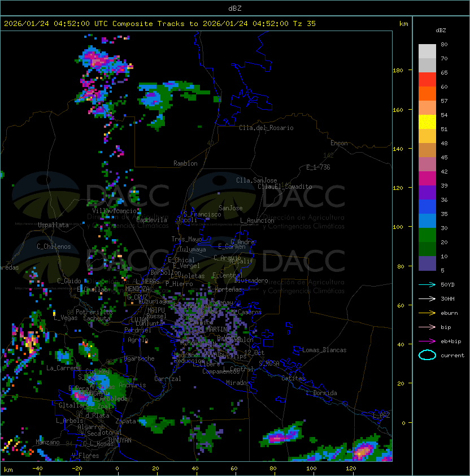This screenshot has height=476, width=470.
Task: Click the 'Mirador' map label
Action: (238, 383)
